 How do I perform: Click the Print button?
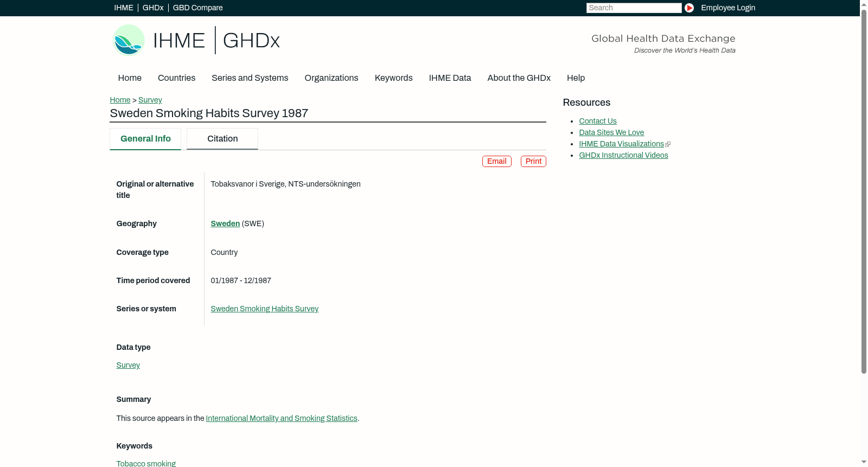point(533,162)
